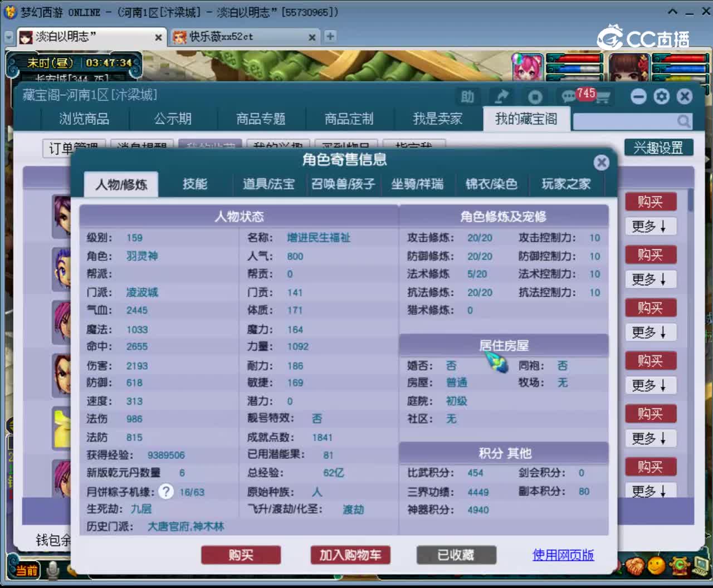Open the 使用网页版 link

[x=563, y=555]
